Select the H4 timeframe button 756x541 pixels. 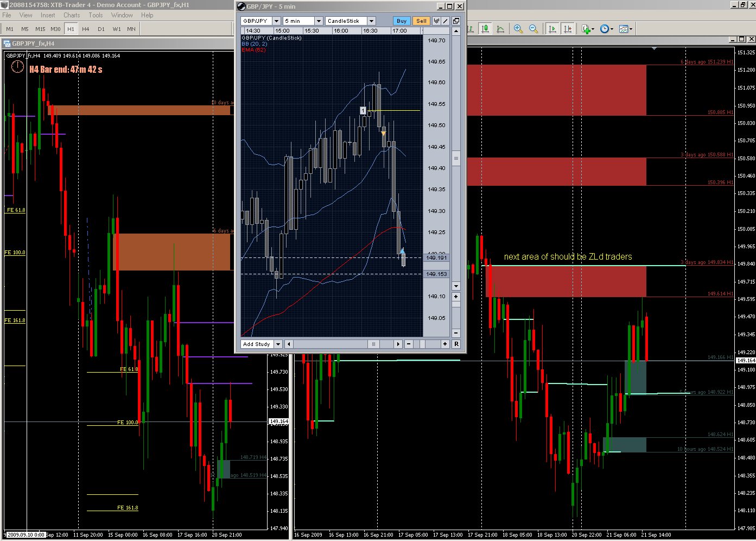pos(86,29)
